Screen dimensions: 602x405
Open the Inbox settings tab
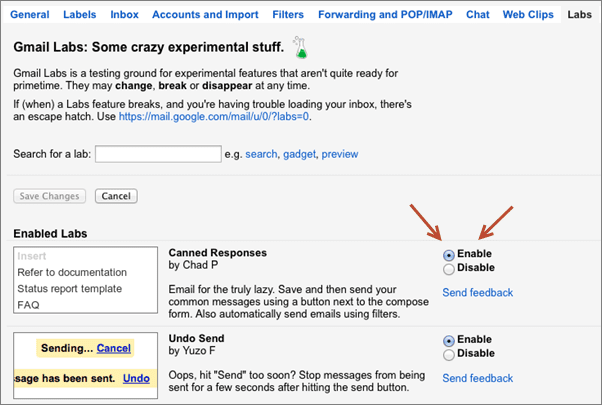coord(124,15)
